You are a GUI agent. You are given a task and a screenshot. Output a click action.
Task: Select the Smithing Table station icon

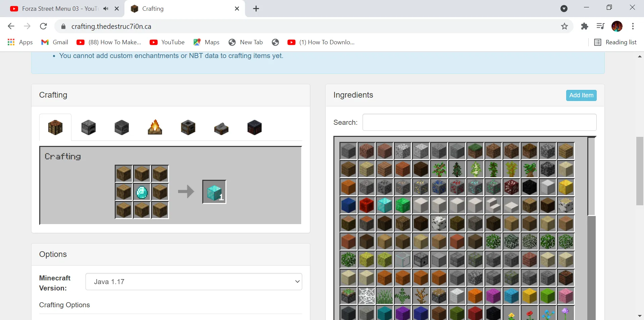coord(254,127)
